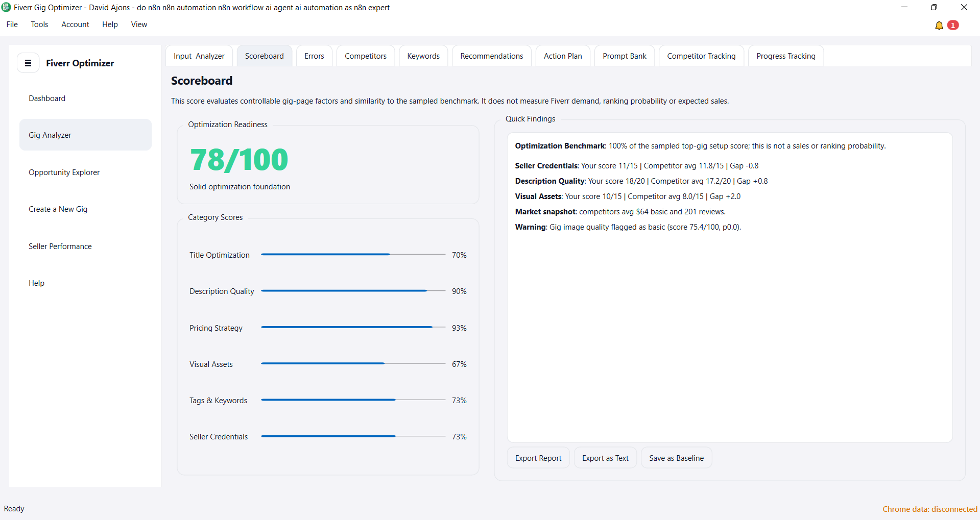
Task: Click the gig image quality Warning line
Action: (628, 227)
